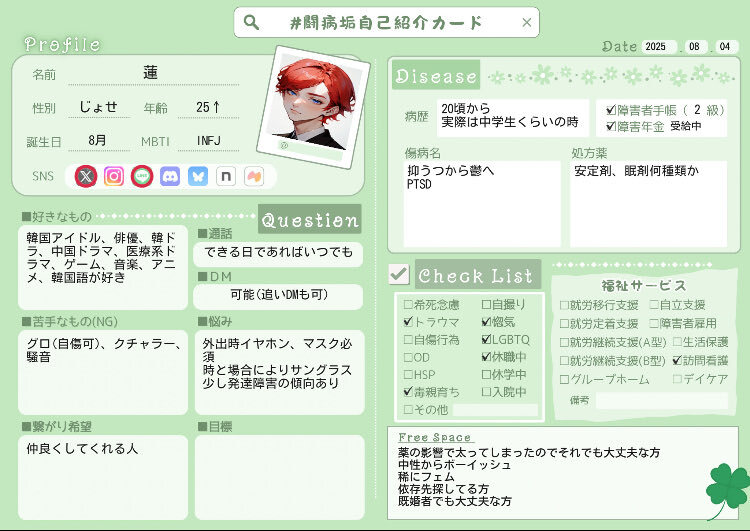Click the magnifying glass search icon
This screenshot has width=750, height=531.
pos(252,23)
